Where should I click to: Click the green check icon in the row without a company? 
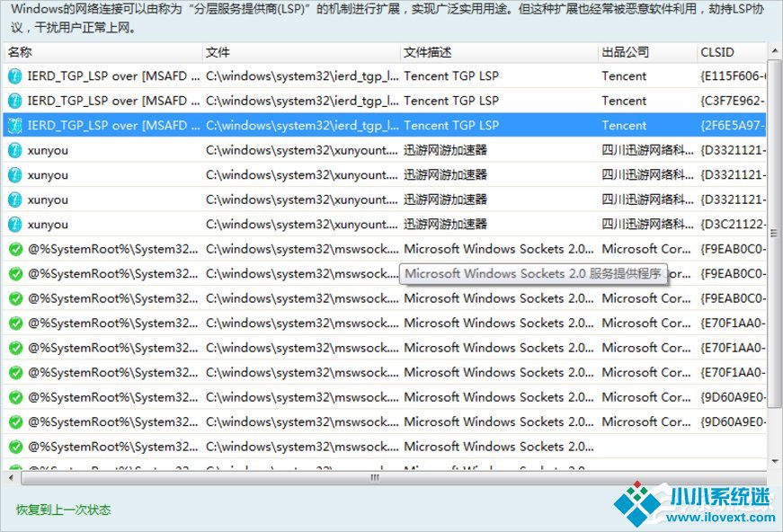click(15, 446)
